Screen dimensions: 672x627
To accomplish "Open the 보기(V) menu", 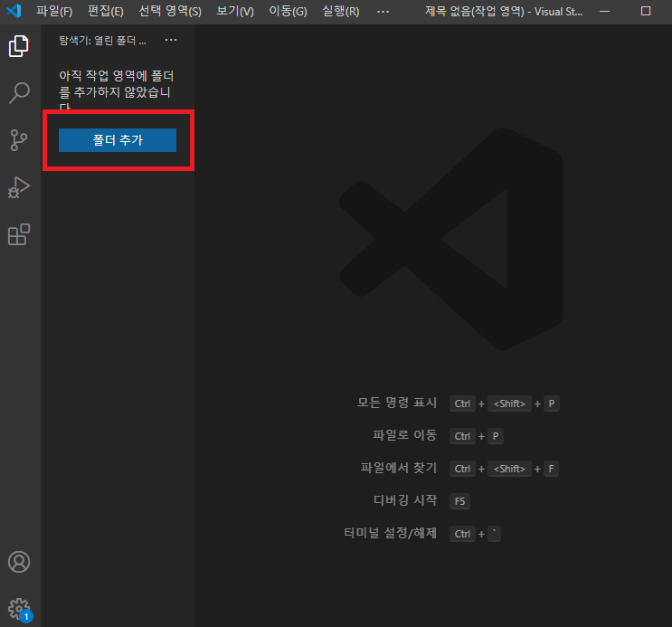I will (x=235, y=11).
